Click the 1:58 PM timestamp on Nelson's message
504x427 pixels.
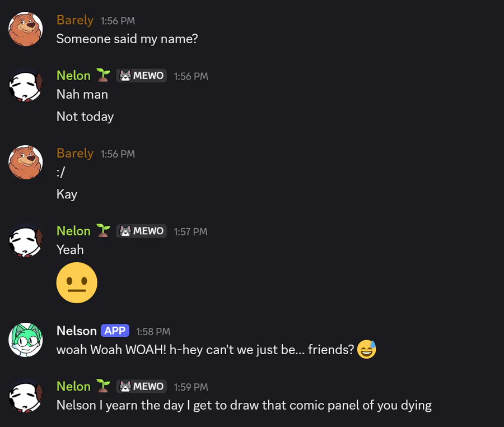(x=153, y=331)
